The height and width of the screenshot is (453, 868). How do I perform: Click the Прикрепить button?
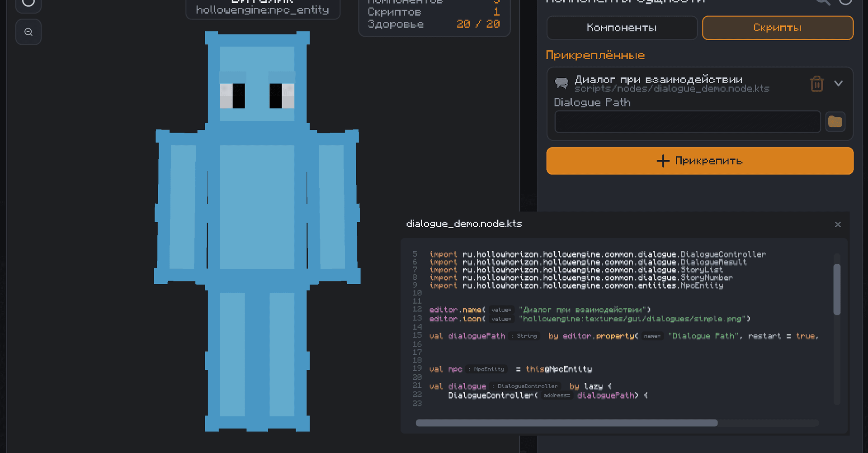click(x=699, y=161)
